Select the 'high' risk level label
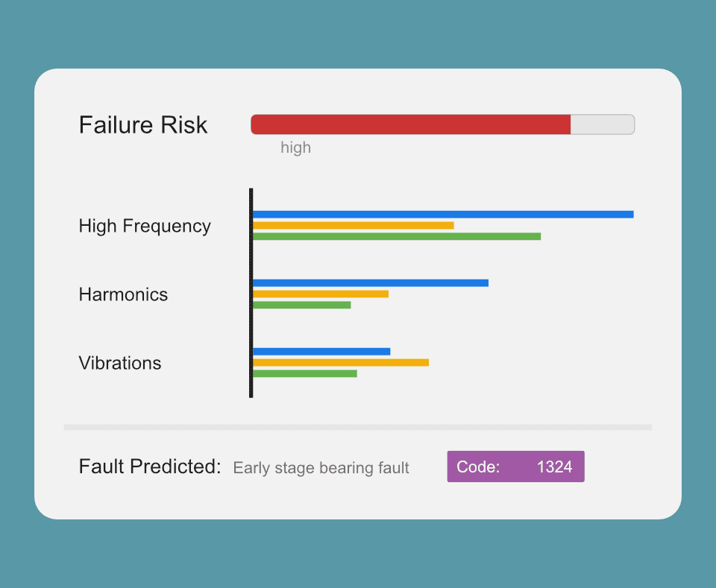This screenshot has width=716, height=588. coord(295,148)
